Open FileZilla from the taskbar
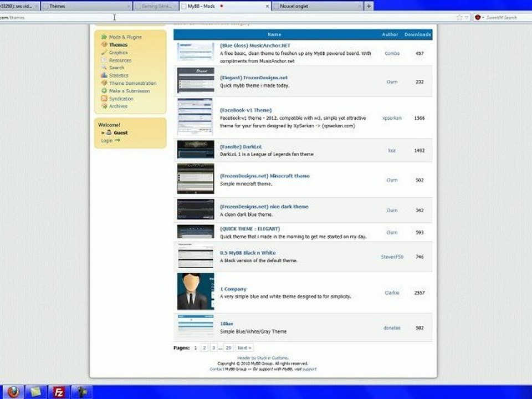 click(59, 392)
